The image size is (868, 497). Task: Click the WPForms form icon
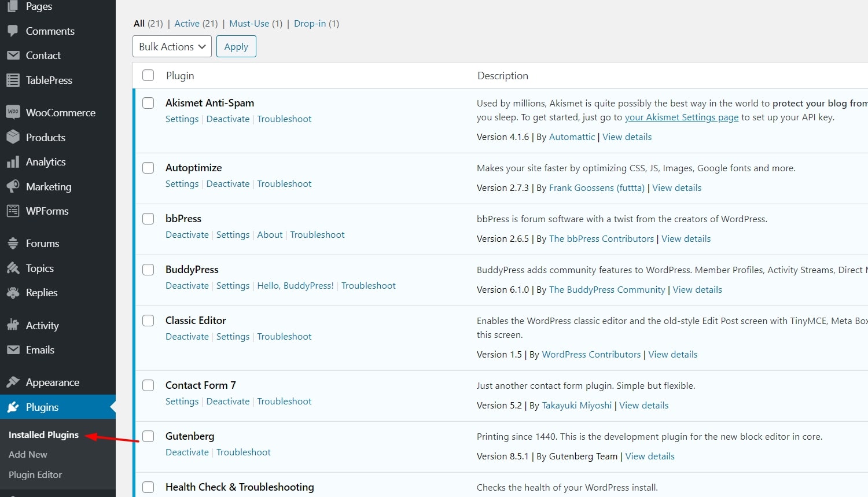coord(13,211)
